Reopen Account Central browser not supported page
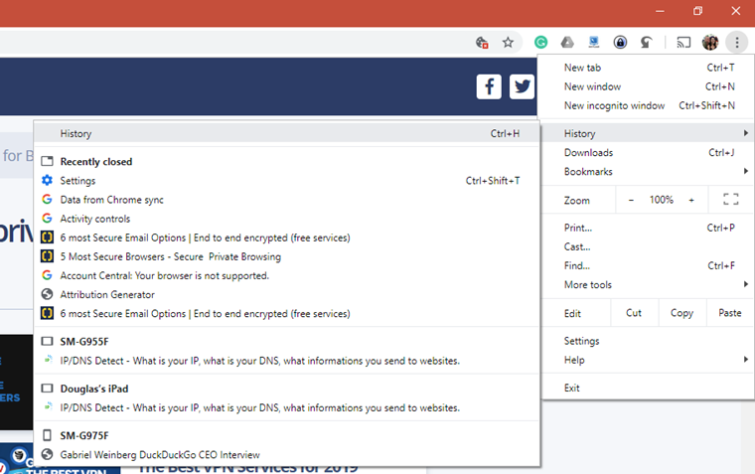755x474 pixels. (287, 276)
